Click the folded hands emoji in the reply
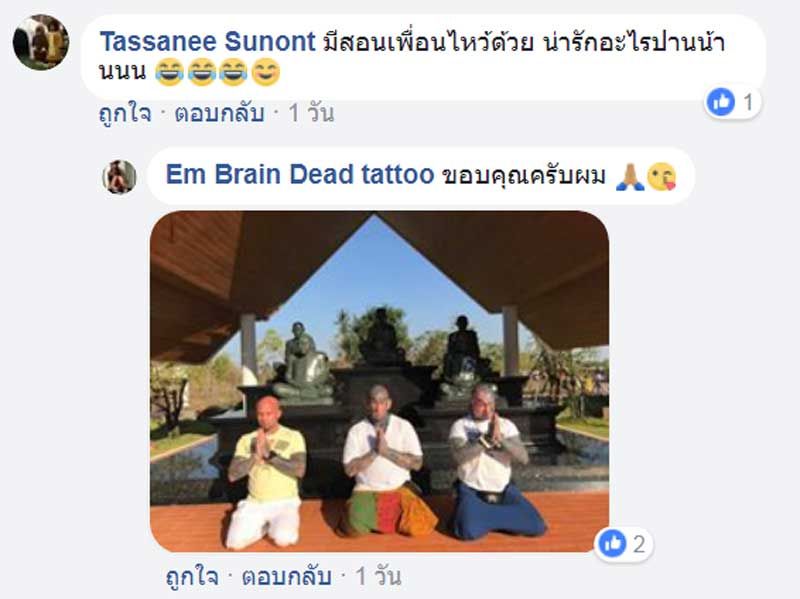 point(630,177)
